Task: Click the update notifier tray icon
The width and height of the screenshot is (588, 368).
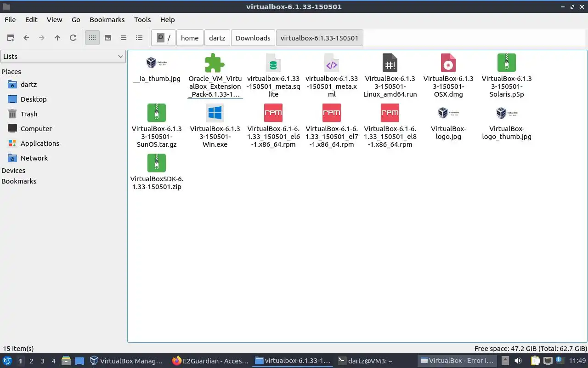Action: tap(560, 361)
